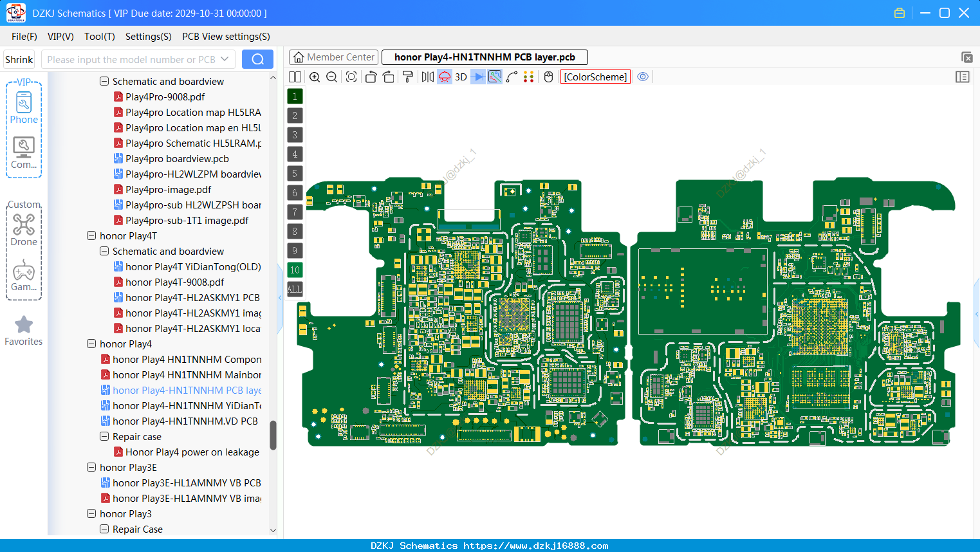980x552 pixels.
Task: Open the Settings(S) menu
Action: click(149, 37)
